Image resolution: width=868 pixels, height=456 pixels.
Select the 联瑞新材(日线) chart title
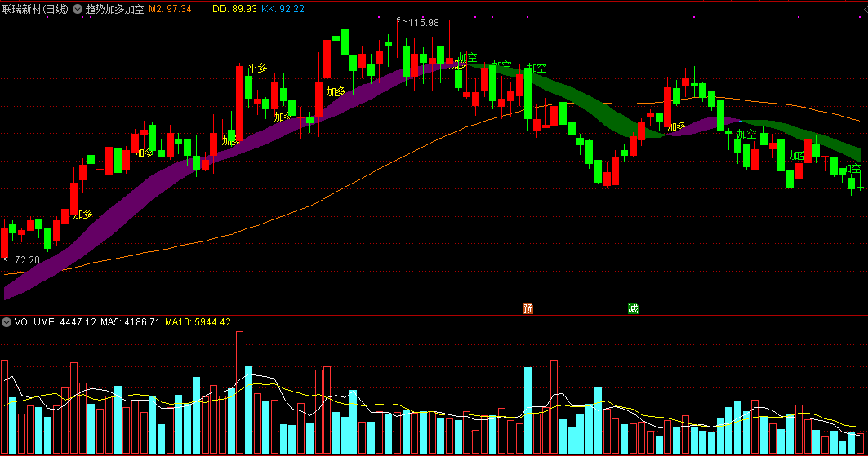(35, 9)
